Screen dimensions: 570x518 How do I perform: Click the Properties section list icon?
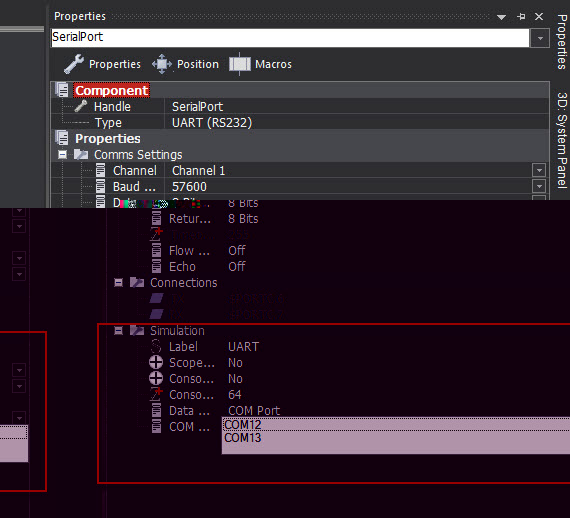click(x=62, y=138)
